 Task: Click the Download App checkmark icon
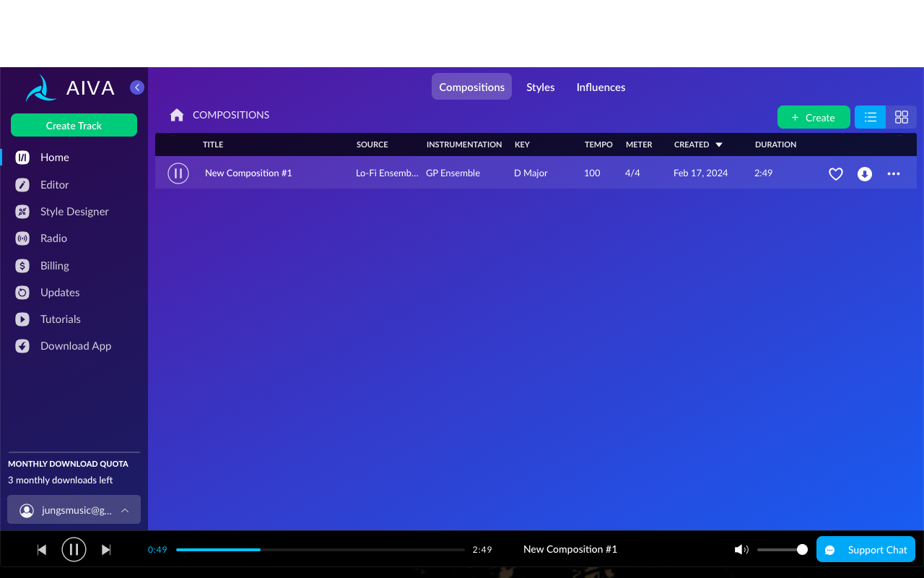point(22,345)
